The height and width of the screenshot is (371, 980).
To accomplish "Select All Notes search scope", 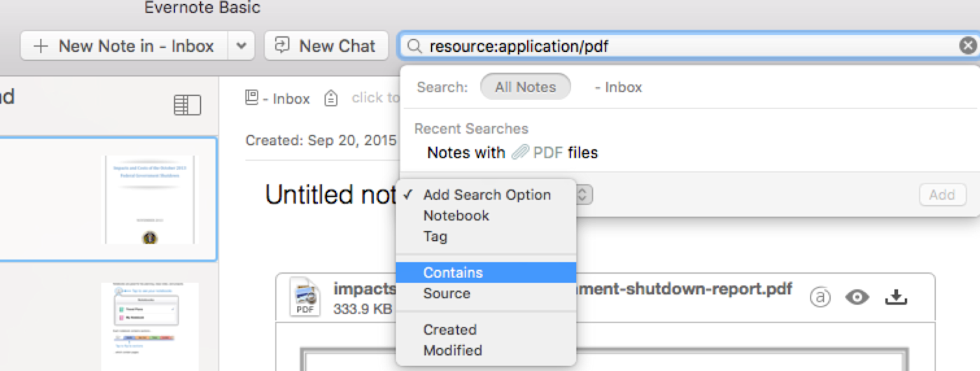I will [525, 87].
